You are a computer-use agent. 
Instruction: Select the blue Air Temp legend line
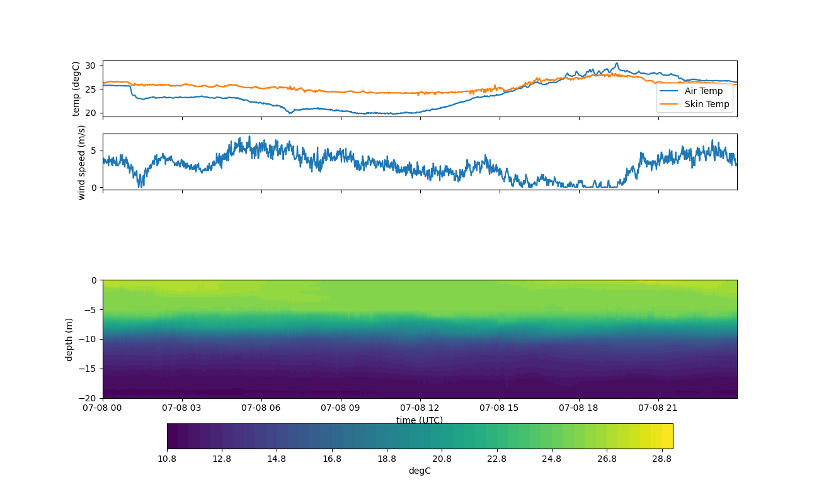click(x=669, y=91)
